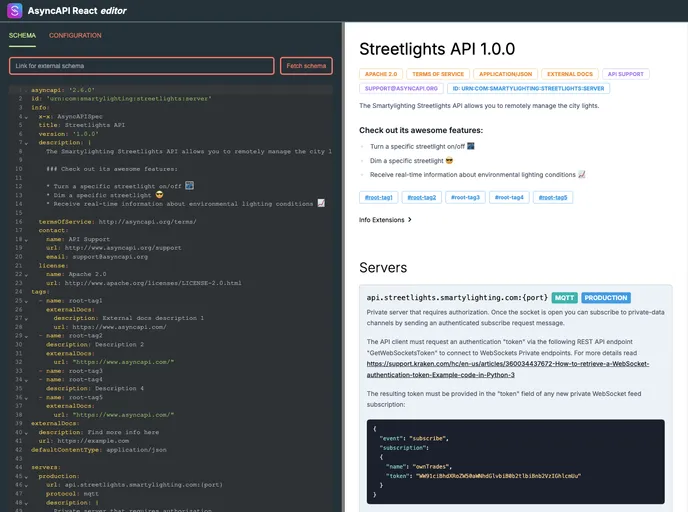Collapse the fold arrow at line 45 production

(x=26, y=477)
